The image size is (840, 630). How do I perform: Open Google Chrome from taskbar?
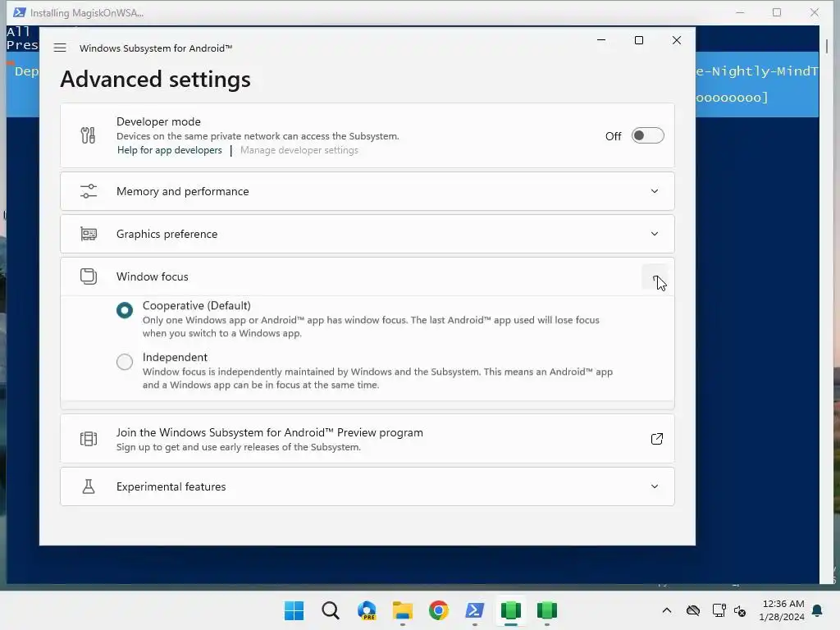[438, 610]
